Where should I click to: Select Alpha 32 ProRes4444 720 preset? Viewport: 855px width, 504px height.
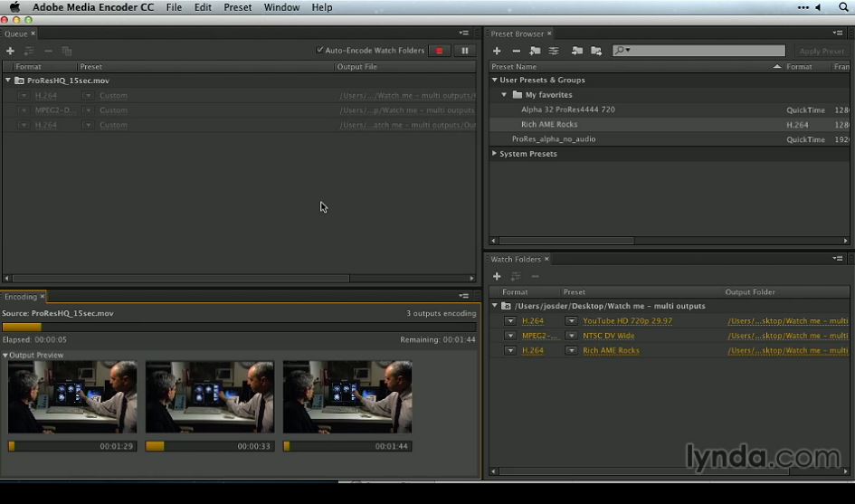[567, 109]
